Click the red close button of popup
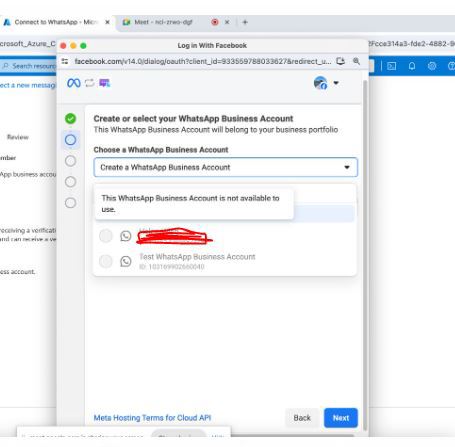 pos(63,46)
